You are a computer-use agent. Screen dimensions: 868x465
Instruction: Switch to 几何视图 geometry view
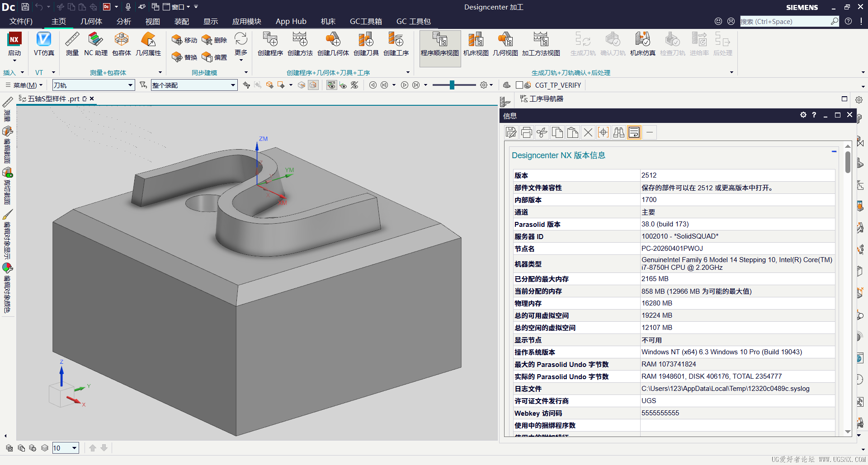(505, 44)
